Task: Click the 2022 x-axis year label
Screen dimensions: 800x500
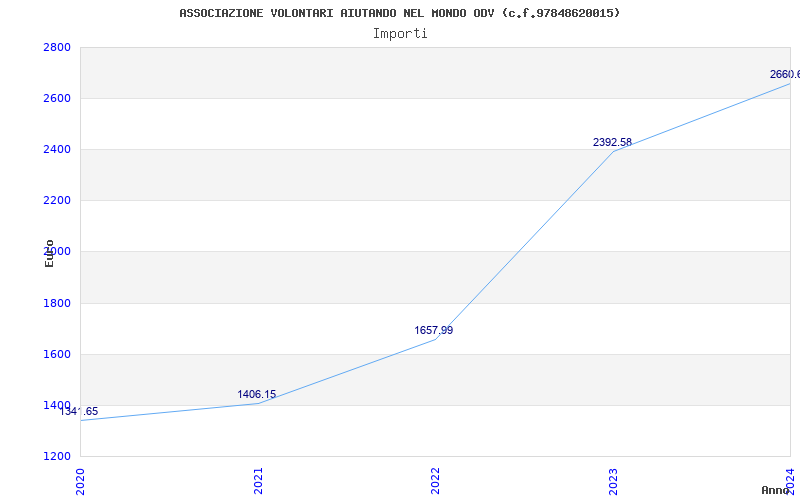Action: [435, 481]
